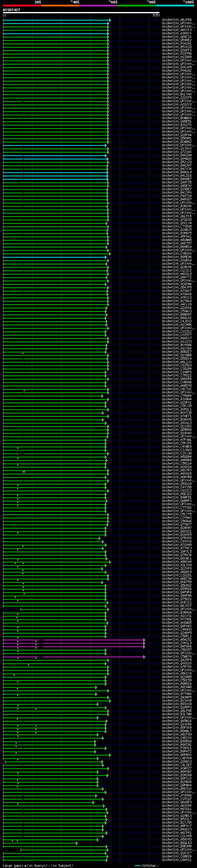Click the red 20% identity legend segment
The height and width of the screenshot is (868, 197).
coord(22,6)
